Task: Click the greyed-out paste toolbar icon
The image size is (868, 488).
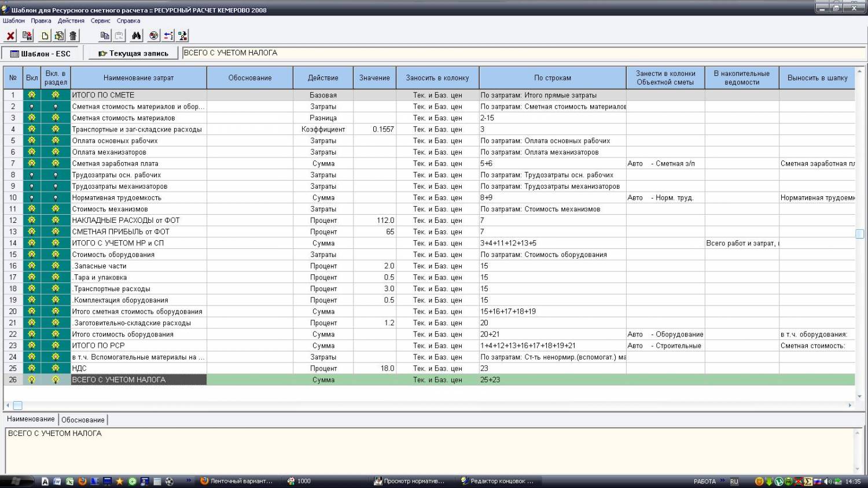Action: pyautogui.click(x=119, y=36)
